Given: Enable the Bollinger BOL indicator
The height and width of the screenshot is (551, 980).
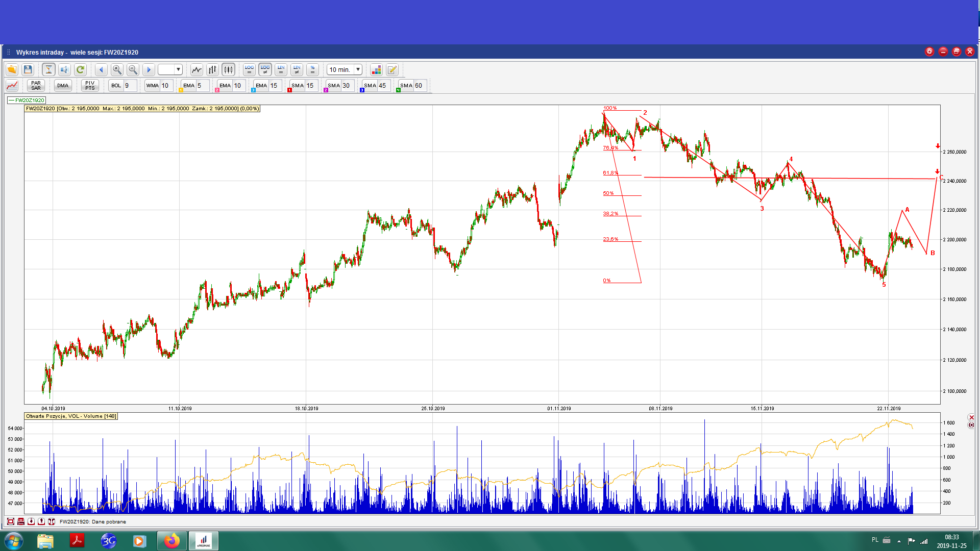Looking at the screenshot, I should [x=116, y=85].
